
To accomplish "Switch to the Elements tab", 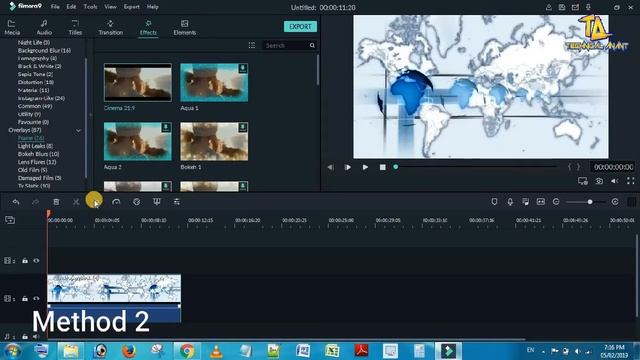I will coord(184,27).
